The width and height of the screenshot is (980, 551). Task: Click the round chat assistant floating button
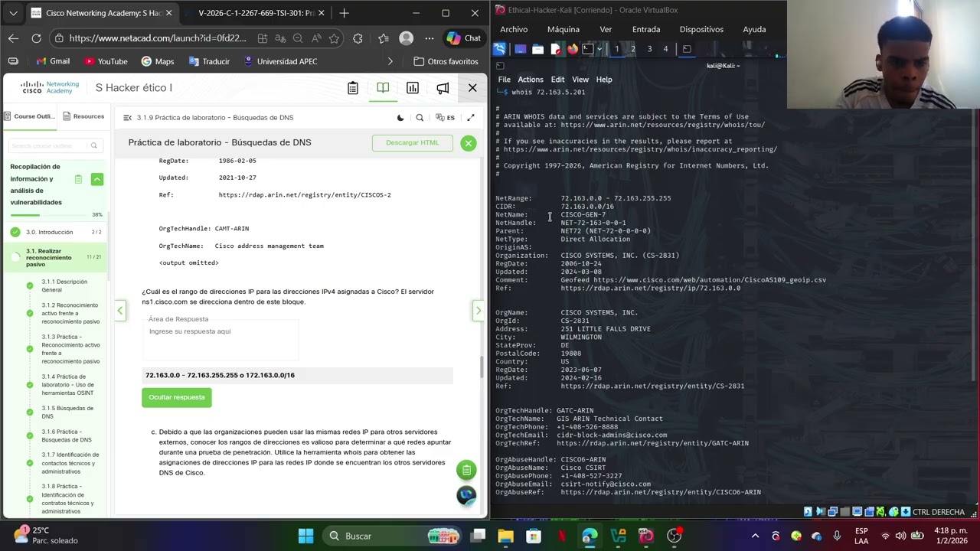(466, 496)
